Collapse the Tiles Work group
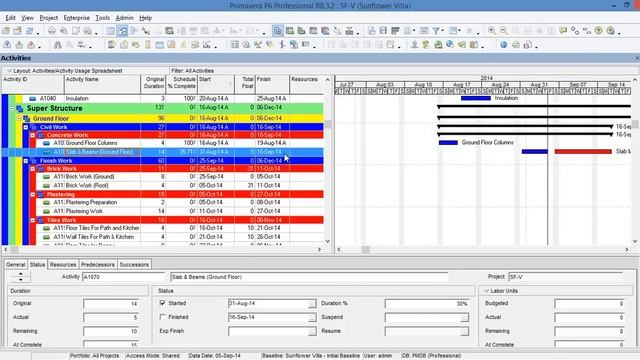640x360 pixels. coord(33,220)
